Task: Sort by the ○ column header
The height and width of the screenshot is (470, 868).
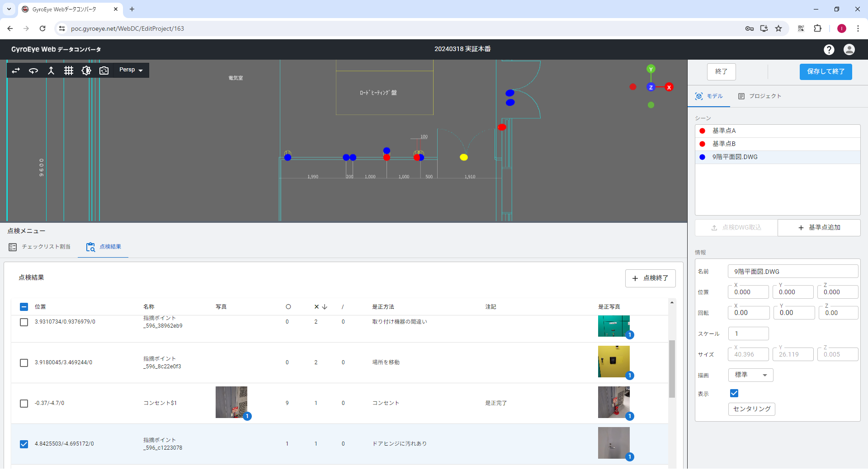Action: click(288, 307)
